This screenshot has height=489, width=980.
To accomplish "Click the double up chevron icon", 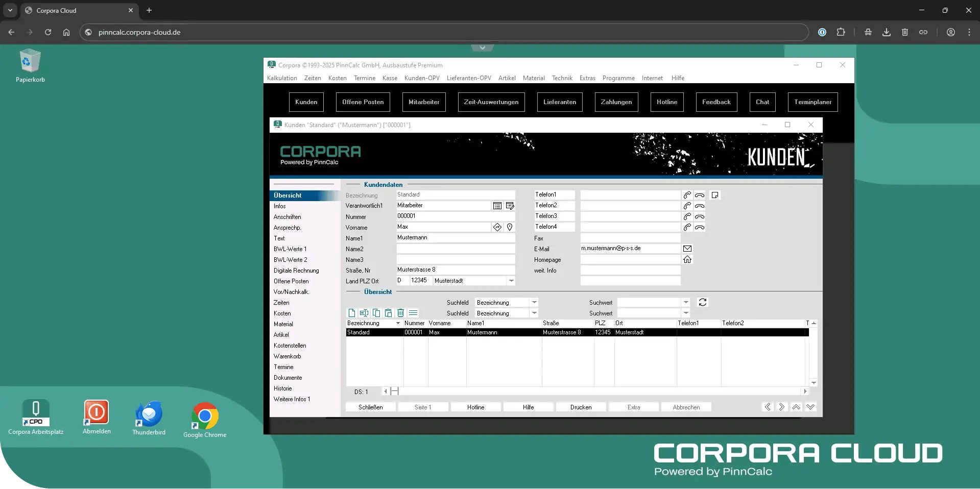I will (796, 407).
